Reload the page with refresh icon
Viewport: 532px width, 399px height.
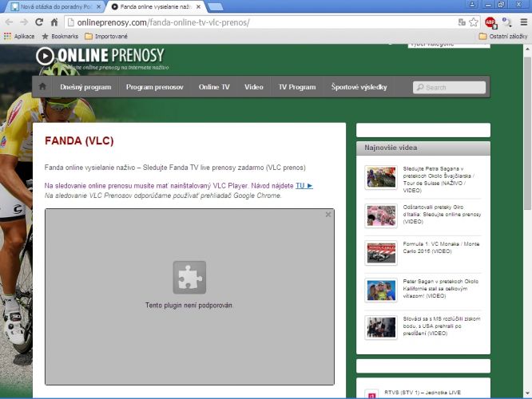(39, 22)
